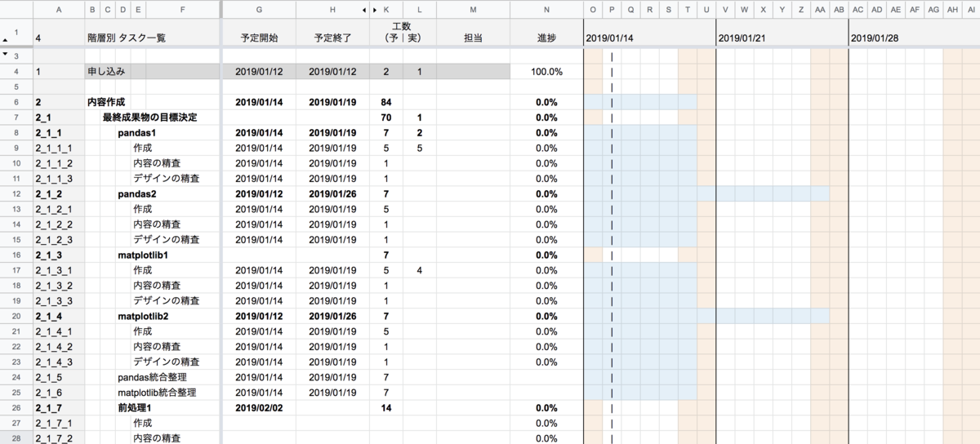Click the 2_1_4_1 ID cell
The height and width of the screenshot is (444, 980).
60,331
